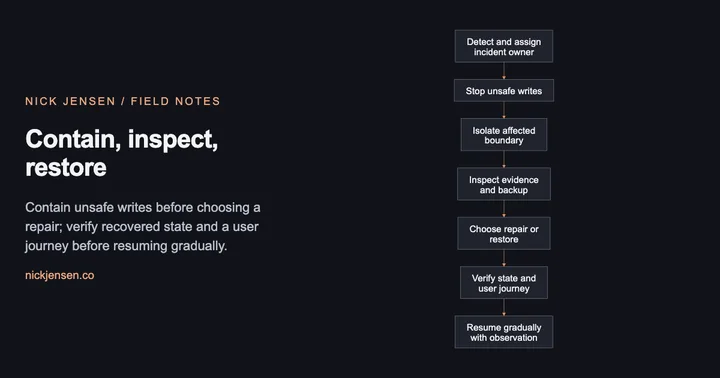720x378 pixels.
Task: Click the 'Resume gradually with observation' box
Action: click(x=504, y=332)
